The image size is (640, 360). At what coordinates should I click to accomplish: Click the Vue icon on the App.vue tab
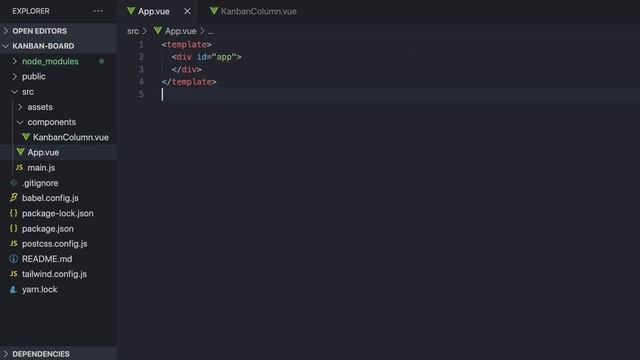point(131,11)
